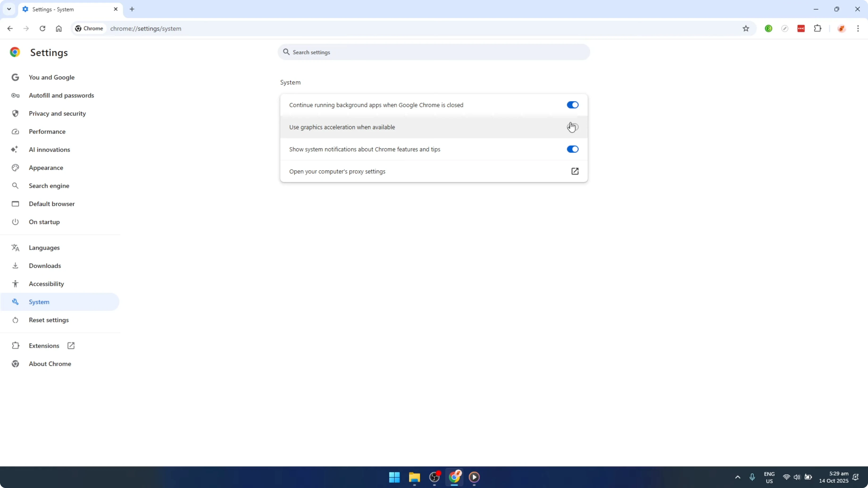Reload the page with the refresh icon
Screen dimensions: 868x488
click(x=42, y=28)
